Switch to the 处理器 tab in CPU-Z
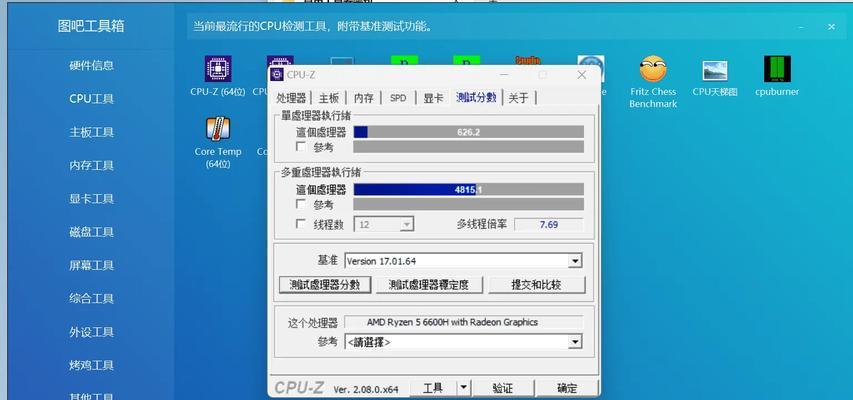 [291, 98]
